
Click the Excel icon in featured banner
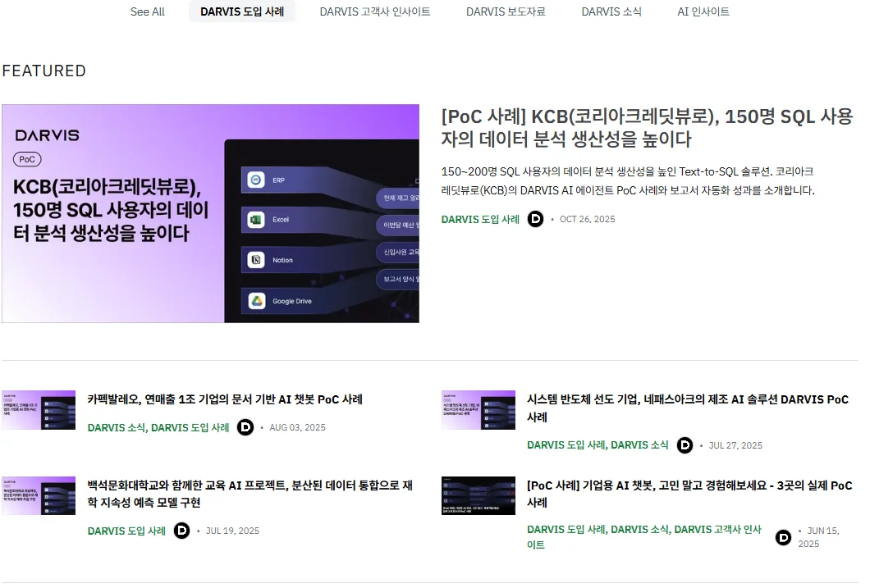[256, 220]
